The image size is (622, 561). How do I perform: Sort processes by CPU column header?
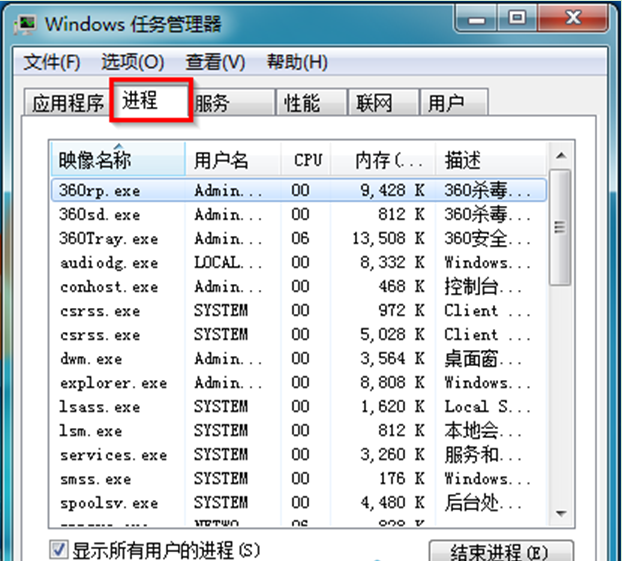[306, 159]
